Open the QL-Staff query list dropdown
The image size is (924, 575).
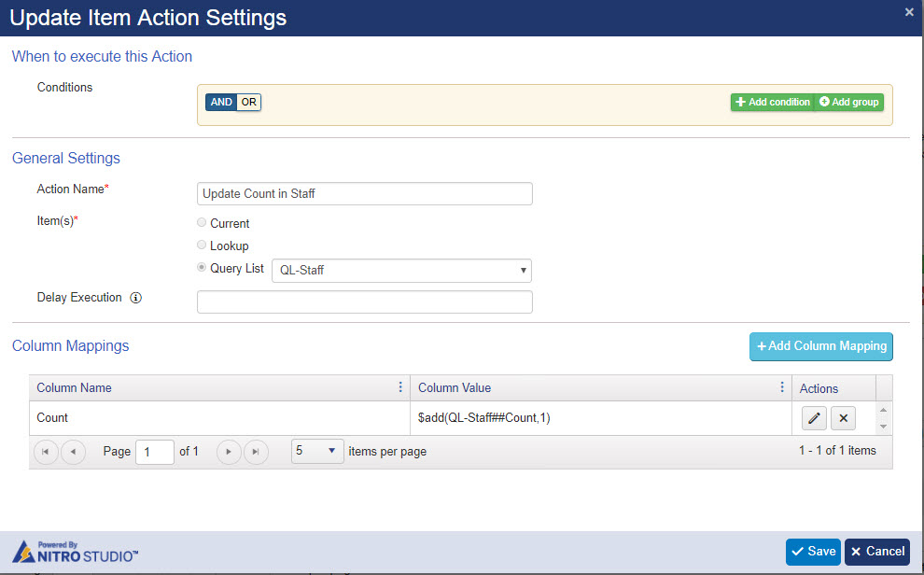(401, 271)
